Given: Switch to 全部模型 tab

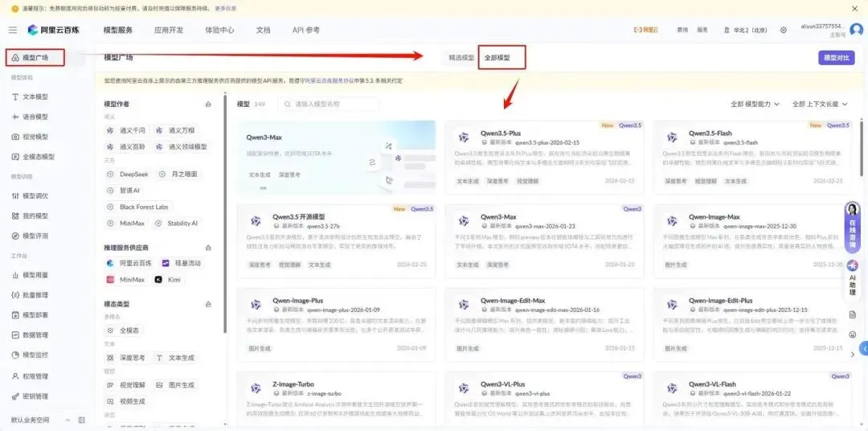Looking at the screenshot, I should pos(497,58).
